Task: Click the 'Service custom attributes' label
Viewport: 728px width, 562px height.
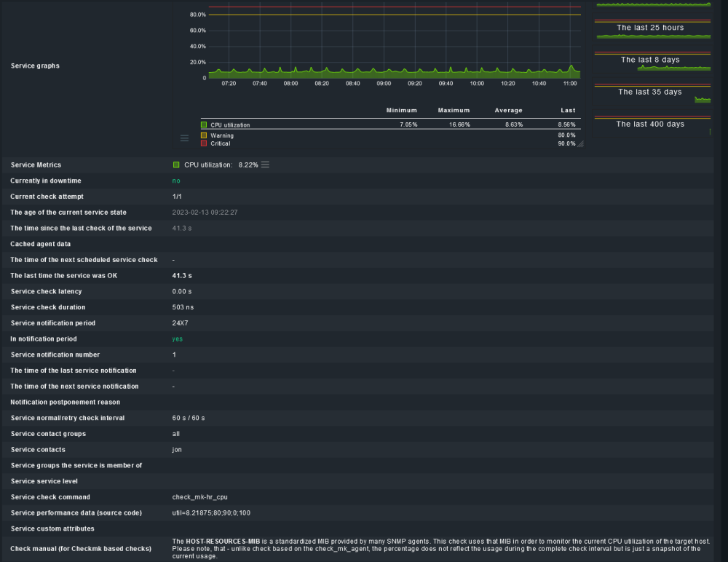Action: coord(52,529)
